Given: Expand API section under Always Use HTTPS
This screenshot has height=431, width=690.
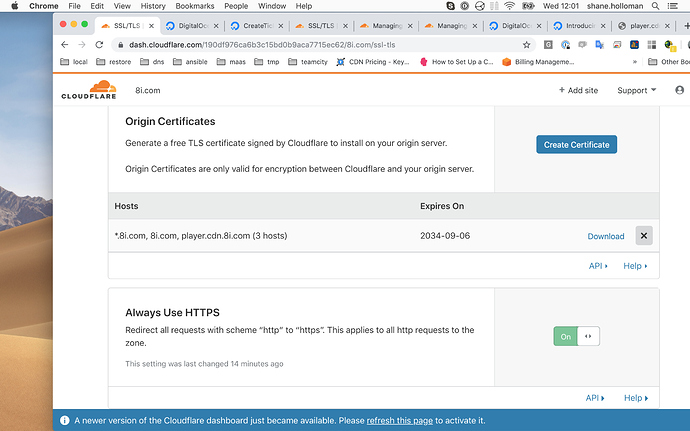Looking at the screenshot, I should click(595, 398).
